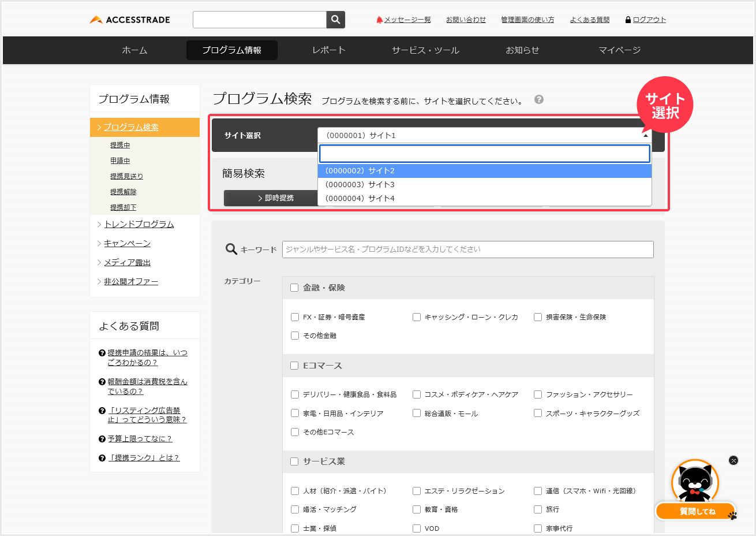Image resolution: width=756 pixels, height=536 pixels.
Task: Go to ホーム in navigation bar
Action: tap(134, 50)
